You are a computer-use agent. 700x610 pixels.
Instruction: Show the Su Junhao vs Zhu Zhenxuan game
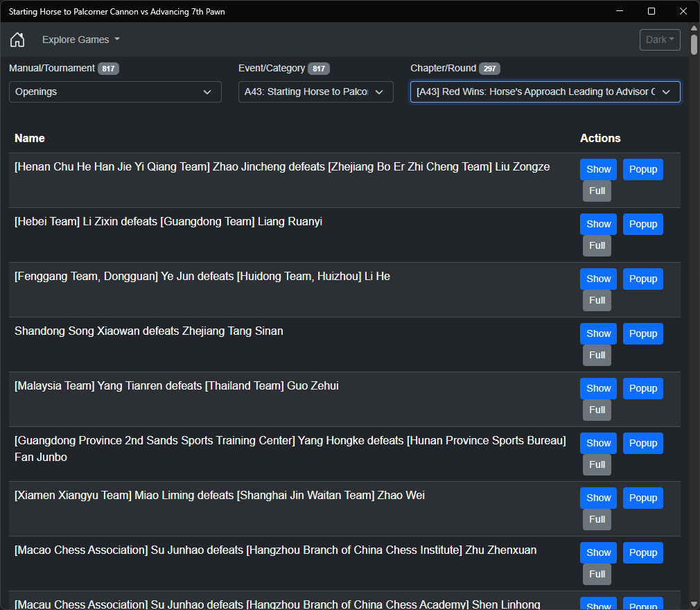pyautogui.click(x=598, y=553)
